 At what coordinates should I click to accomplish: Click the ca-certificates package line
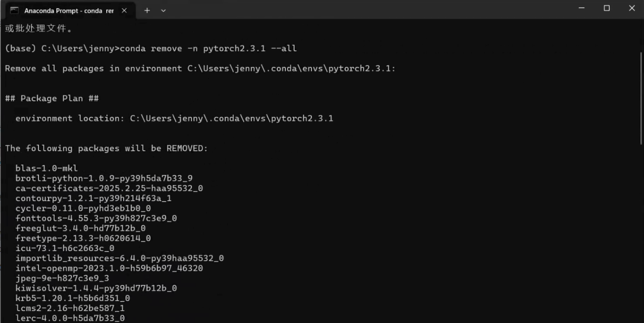pyautogui.click(x=109, y=188)
